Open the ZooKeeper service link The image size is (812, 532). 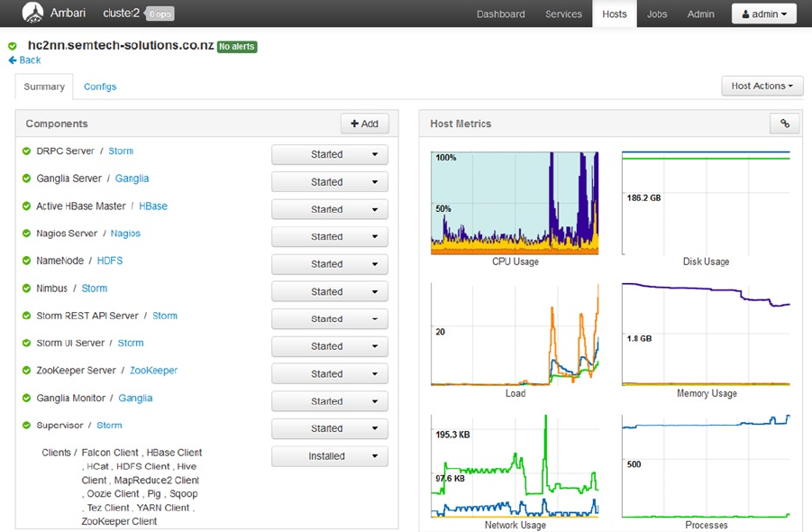pos(154,371)
